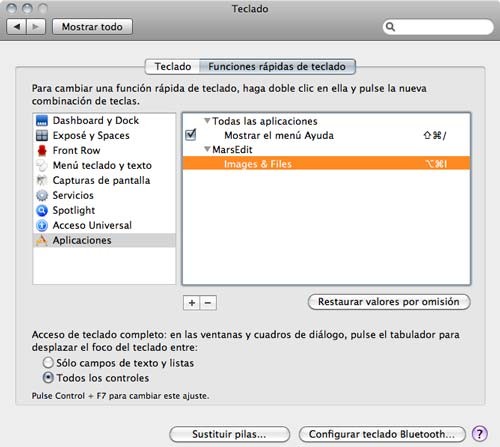Select Todos los controles radio button
The image size is (500, 447).
pyautogui.click(x=48, y=378)
